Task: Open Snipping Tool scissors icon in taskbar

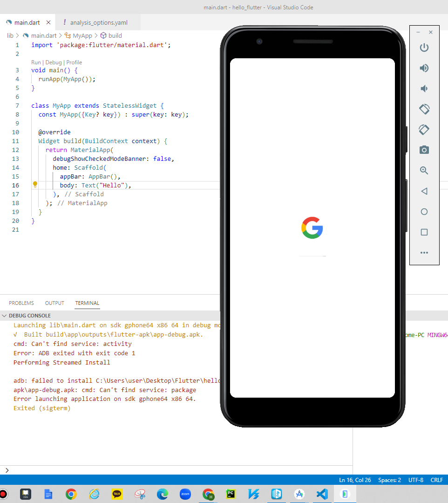Action: coord(140,494)
